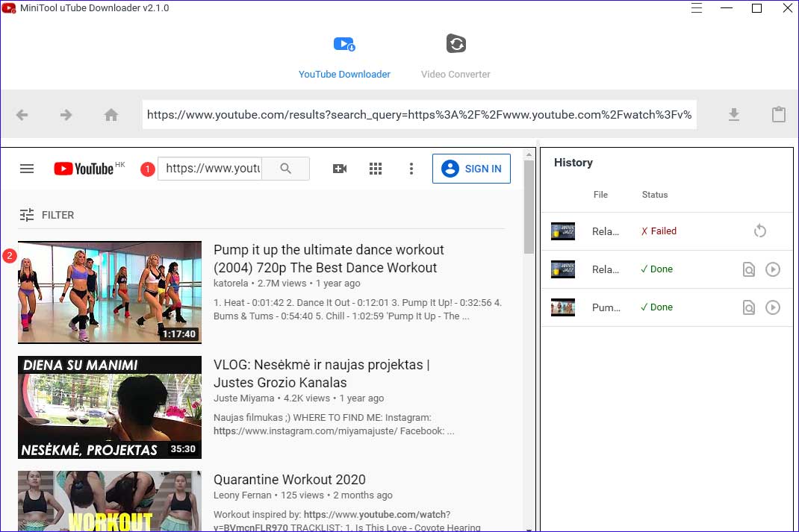Click the Status column header
799x532 pixels.
[x=655, y=195]
